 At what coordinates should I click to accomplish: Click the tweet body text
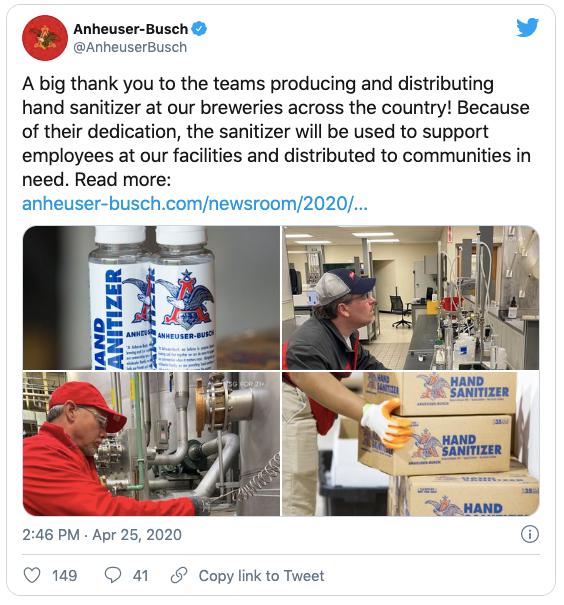[276, 132]
